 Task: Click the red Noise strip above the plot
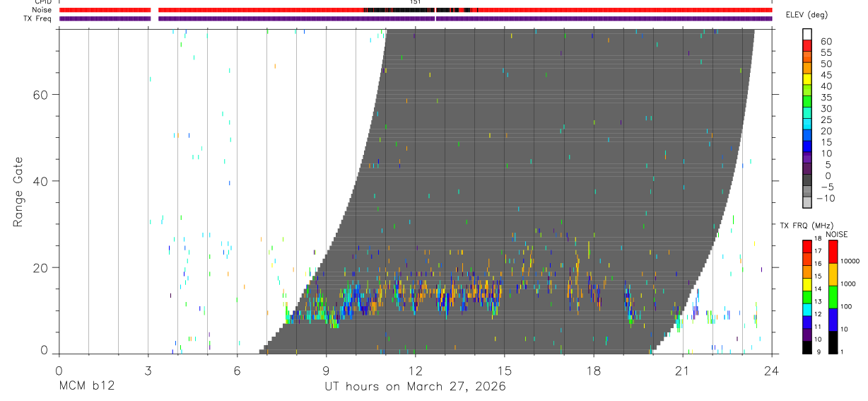[x=416, y=10]
